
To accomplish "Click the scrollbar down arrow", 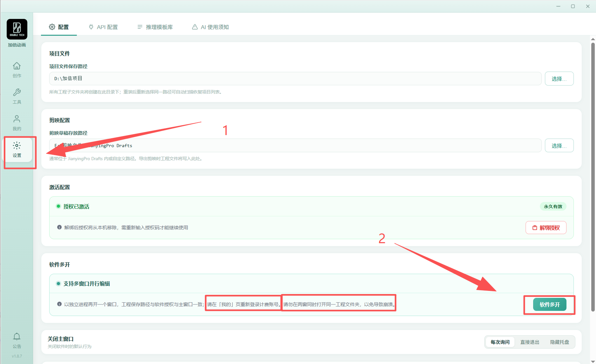I will pyautogui.click(x=593, y=361).
